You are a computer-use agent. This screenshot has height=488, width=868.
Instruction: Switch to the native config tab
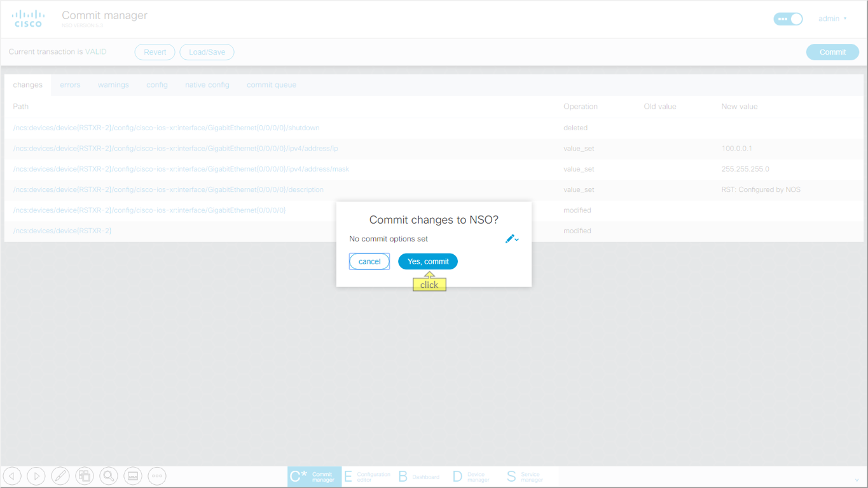pos(207,85)
